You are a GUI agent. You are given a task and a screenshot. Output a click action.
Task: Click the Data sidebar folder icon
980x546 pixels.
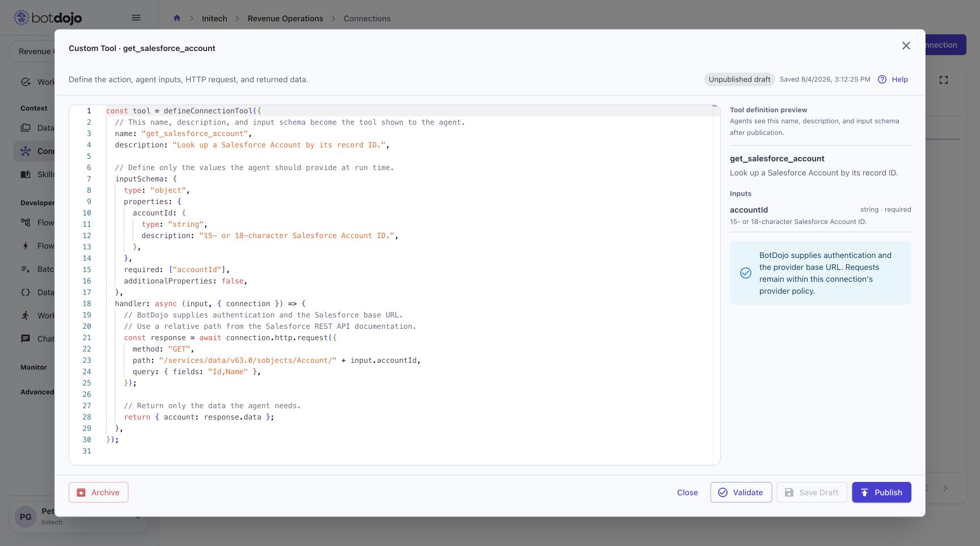click(x=26, y=128)
